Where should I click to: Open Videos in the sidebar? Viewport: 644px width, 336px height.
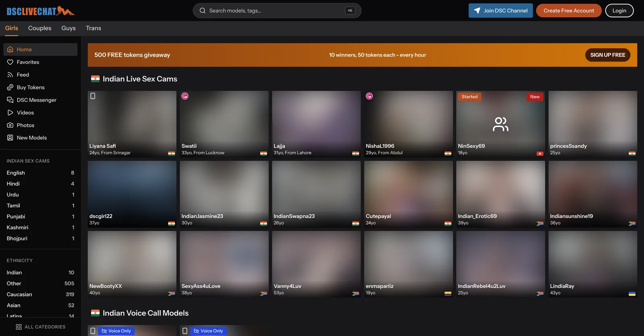(x=41, y=112)
